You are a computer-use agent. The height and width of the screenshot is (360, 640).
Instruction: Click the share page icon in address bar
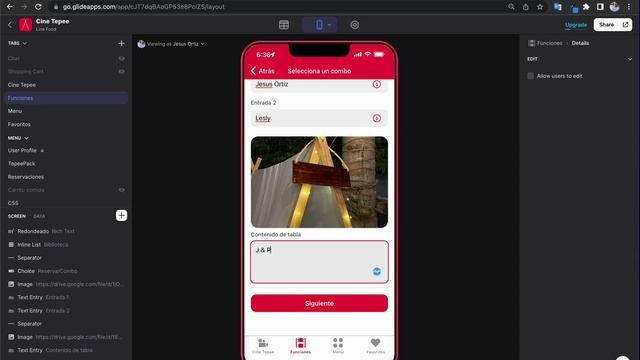point(526,7)
